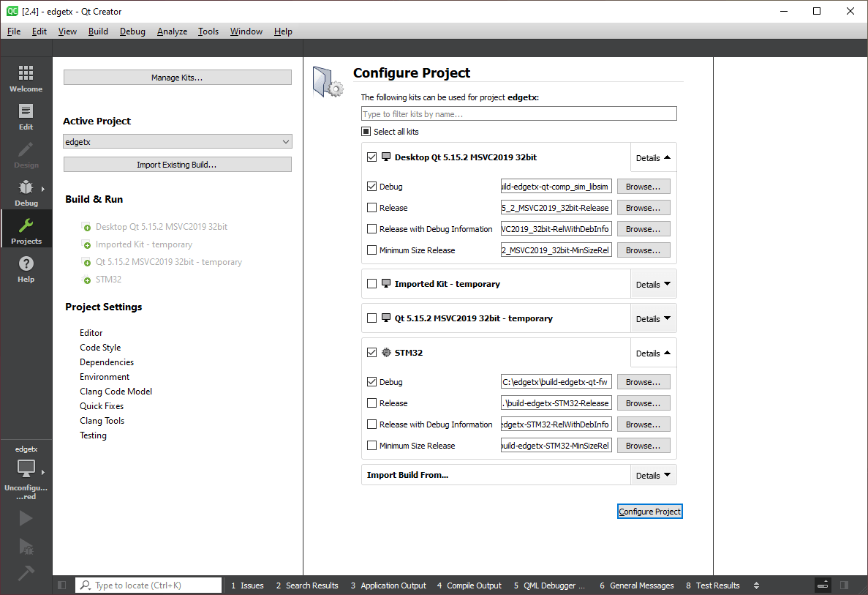Viewport: 868px width, 595px height.
Task: Enable Release build for STM32 kit
Action: click(371, 403)
